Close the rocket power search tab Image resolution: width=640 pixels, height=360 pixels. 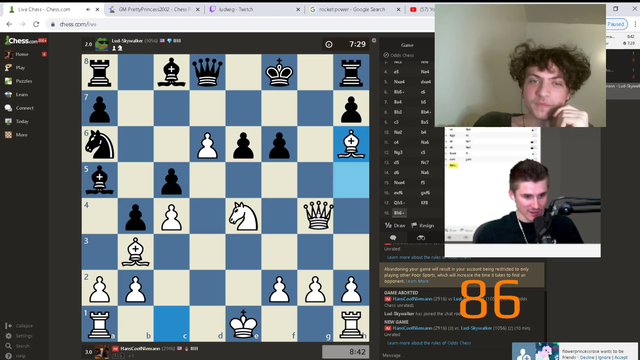click(398, 9)
